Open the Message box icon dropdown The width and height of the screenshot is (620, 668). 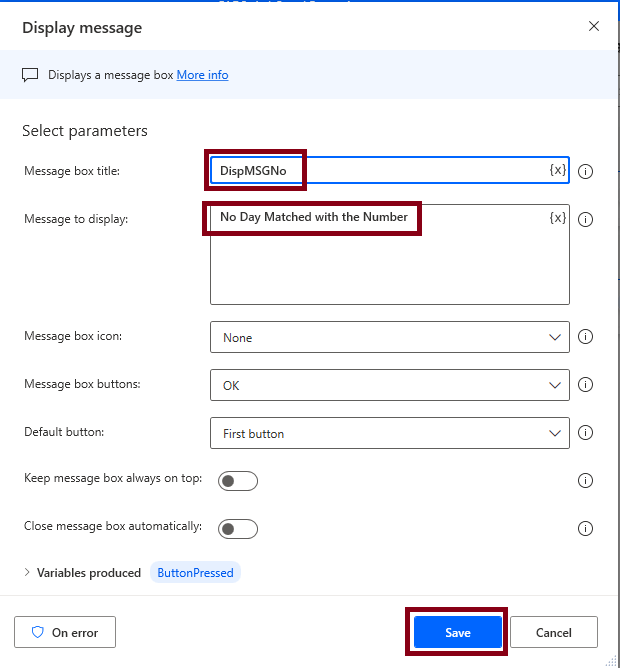click(389, 337)
